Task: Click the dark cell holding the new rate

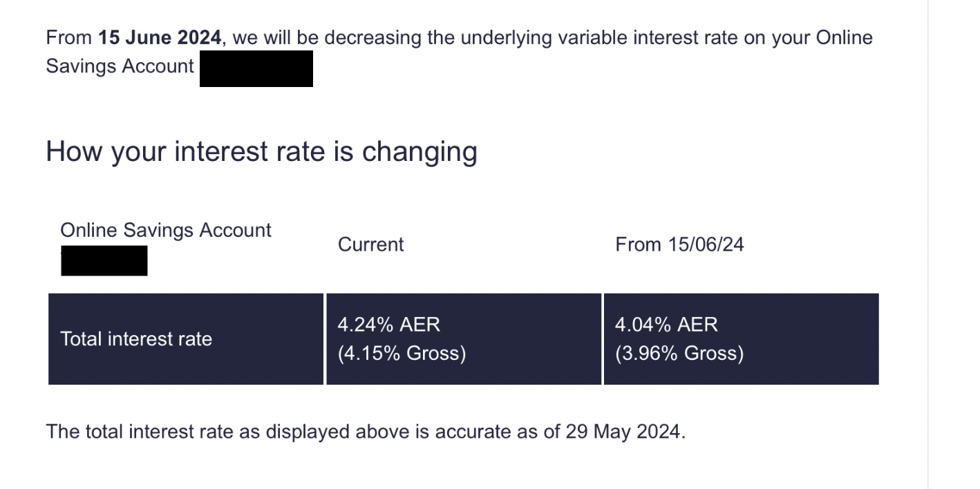Action: (x=741, y=338)
